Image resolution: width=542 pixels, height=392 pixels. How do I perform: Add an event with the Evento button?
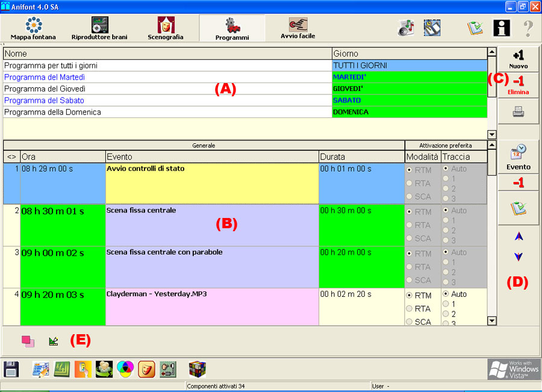pos(518,157)
